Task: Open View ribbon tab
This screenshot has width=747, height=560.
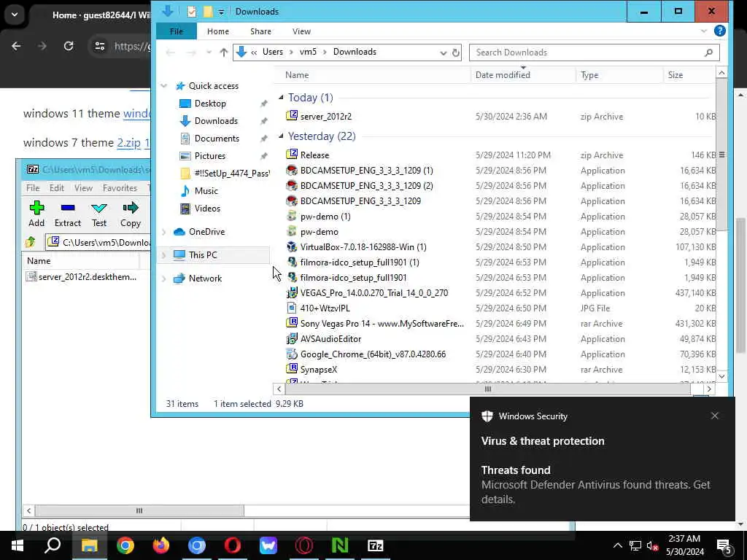Action: click(x=301, y=31)
